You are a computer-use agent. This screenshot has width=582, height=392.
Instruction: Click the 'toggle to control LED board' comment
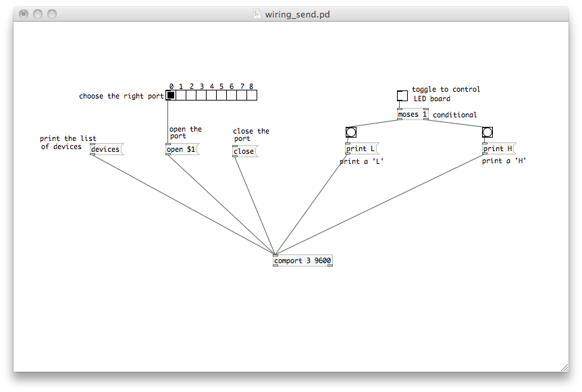point(446,94)
